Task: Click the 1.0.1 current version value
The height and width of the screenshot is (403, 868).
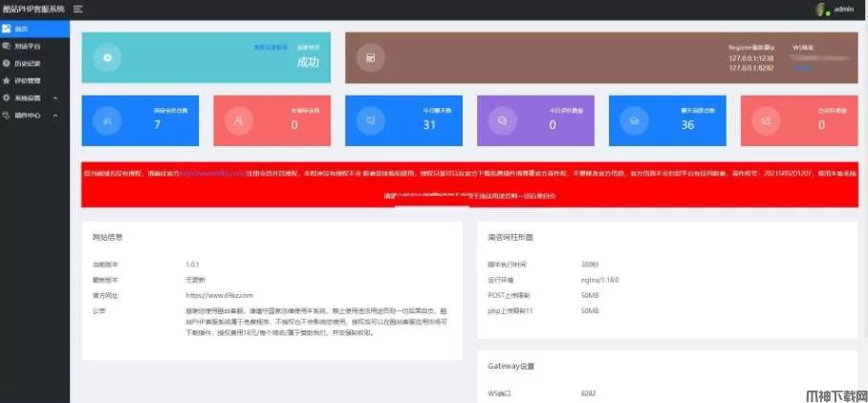Action: 192,265
